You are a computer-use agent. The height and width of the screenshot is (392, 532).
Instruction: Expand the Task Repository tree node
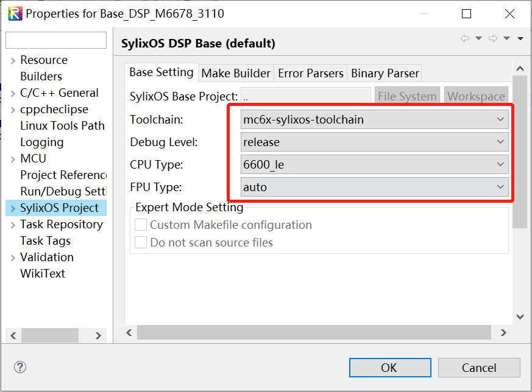[x=13, y=225]
